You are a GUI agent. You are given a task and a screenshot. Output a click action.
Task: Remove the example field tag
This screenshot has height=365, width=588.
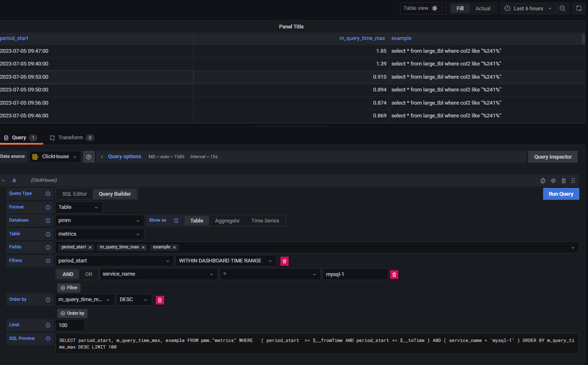(174, 248)
